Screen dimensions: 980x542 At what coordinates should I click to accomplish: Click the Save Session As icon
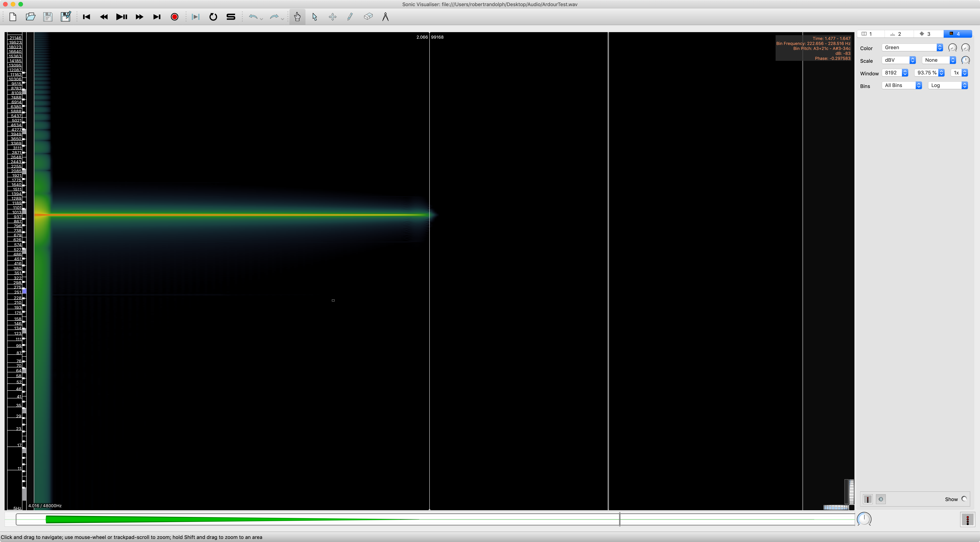coord(65,17)
